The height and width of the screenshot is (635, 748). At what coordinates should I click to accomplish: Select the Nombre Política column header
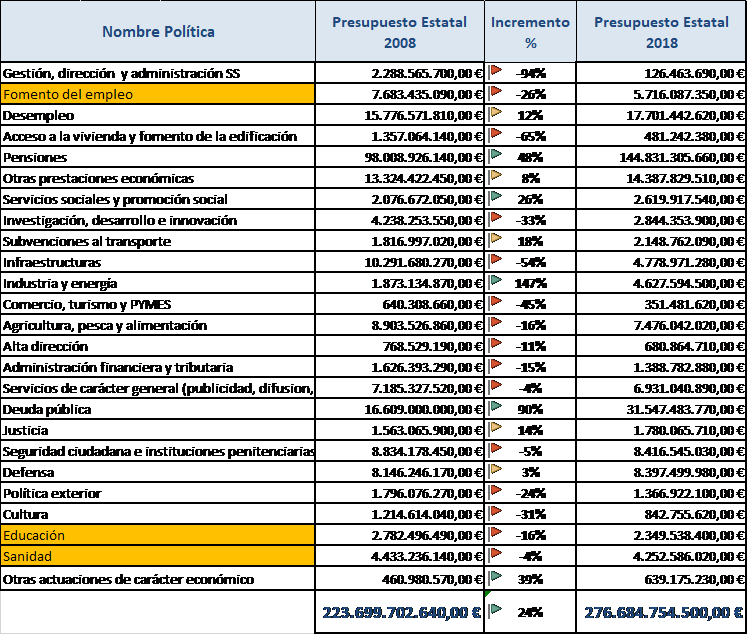(x=158, y=31)
